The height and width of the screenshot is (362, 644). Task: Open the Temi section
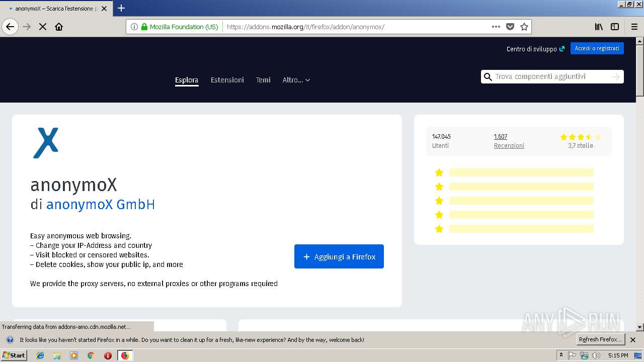point(263,80)
